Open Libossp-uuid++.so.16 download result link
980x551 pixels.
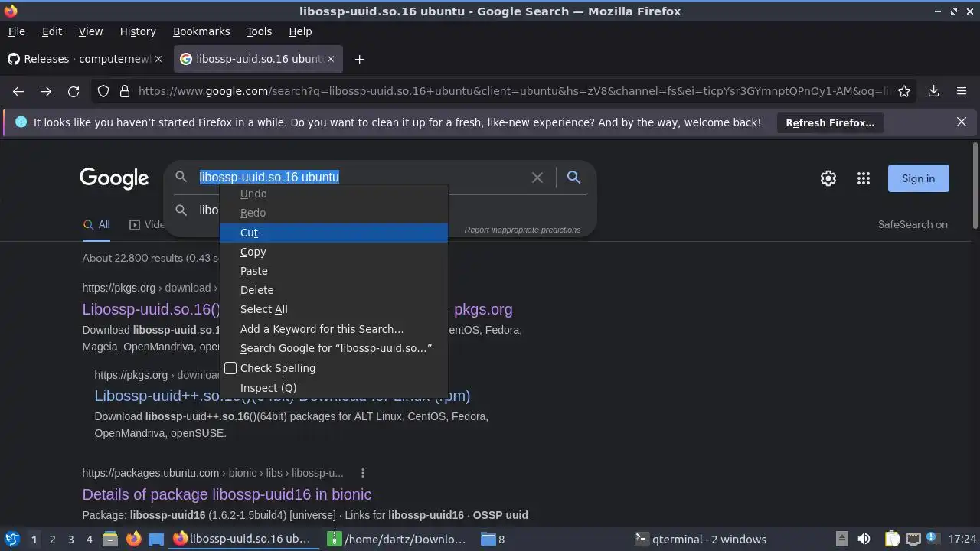[283, 396]
